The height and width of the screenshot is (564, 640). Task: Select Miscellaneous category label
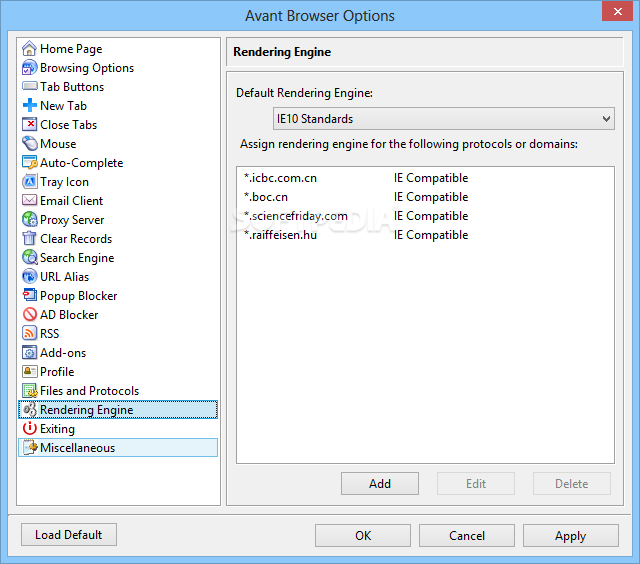[78, 448]
